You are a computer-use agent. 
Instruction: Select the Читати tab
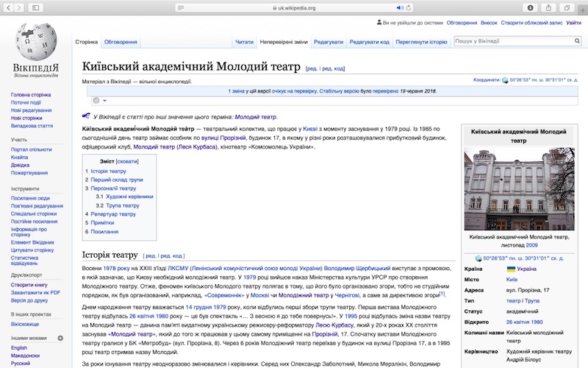click(x=245, y=42)
